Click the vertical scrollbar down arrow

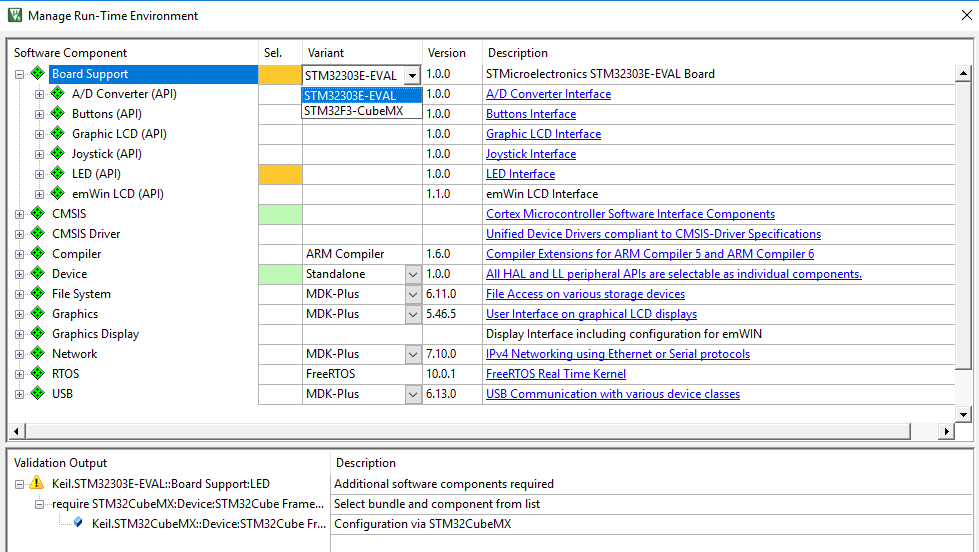click(x=963, y=414)
